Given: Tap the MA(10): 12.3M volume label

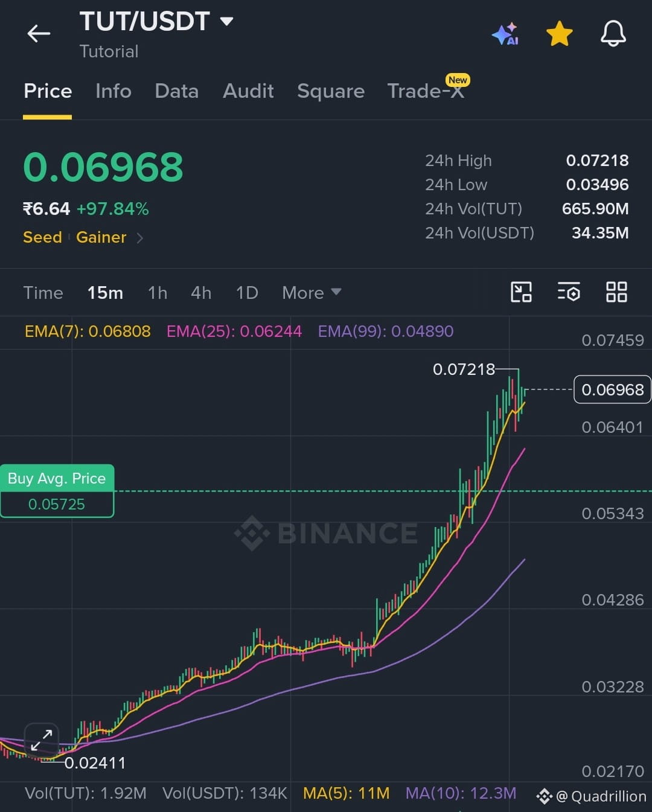Looking at the screenshot, I should (x=461, y=793).
